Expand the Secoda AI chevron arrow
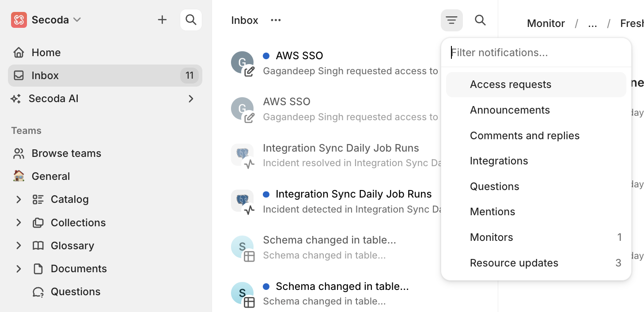644x312 pixels. pyautogui.click(x=191, y=99)
